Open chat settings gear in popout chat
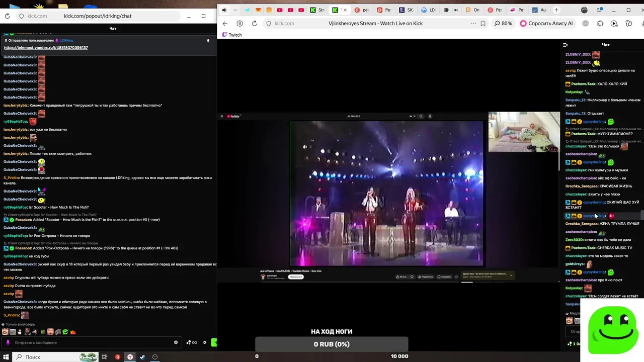Screen dimensions: 644x362 [x=204, y=342]
